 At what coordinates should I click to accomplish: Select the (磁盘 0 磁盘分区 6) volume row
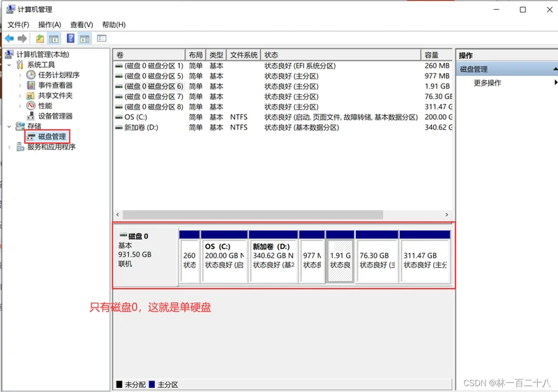[283, 86]
